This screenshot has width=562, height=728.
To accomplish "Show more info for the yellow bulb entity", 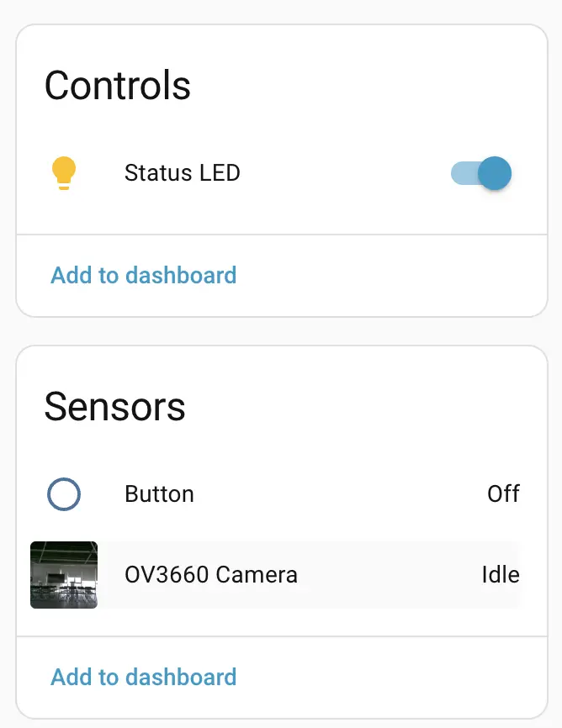I will (64, 173).
